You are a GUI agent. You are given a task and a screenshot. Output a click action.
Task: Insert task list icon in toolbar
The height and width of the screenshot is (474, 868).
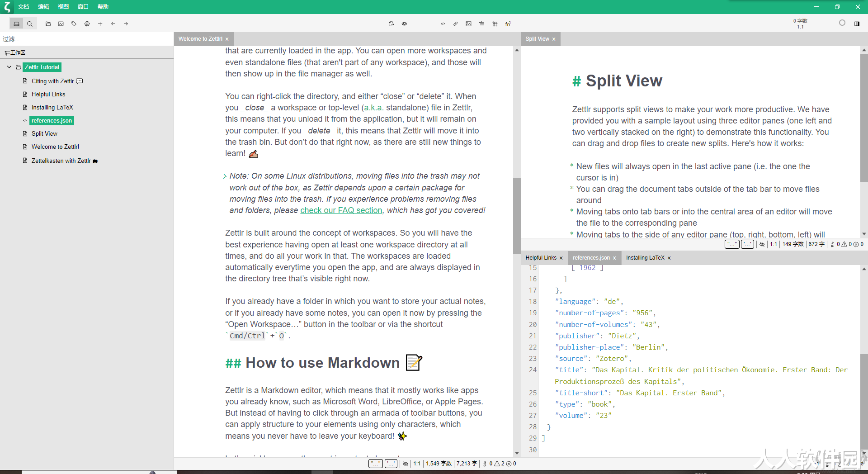click(x=482, y=24)
